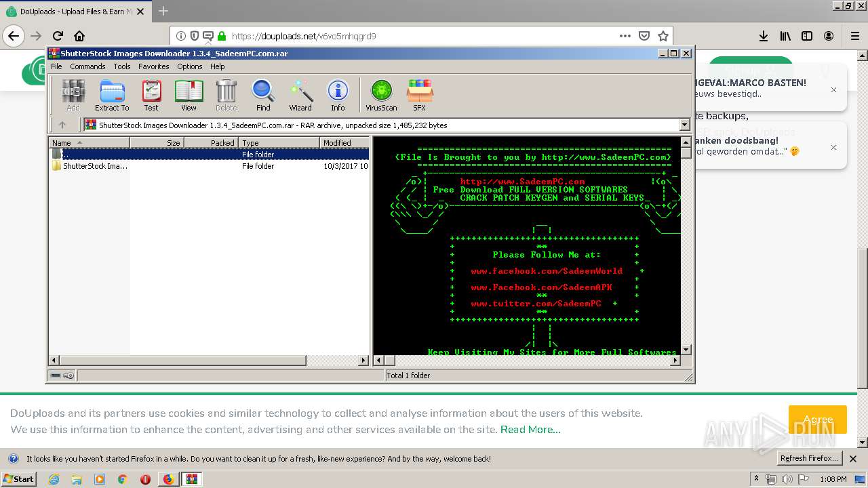Open the Find magnifier icon

pyautogui.click(x=263, y=95)
